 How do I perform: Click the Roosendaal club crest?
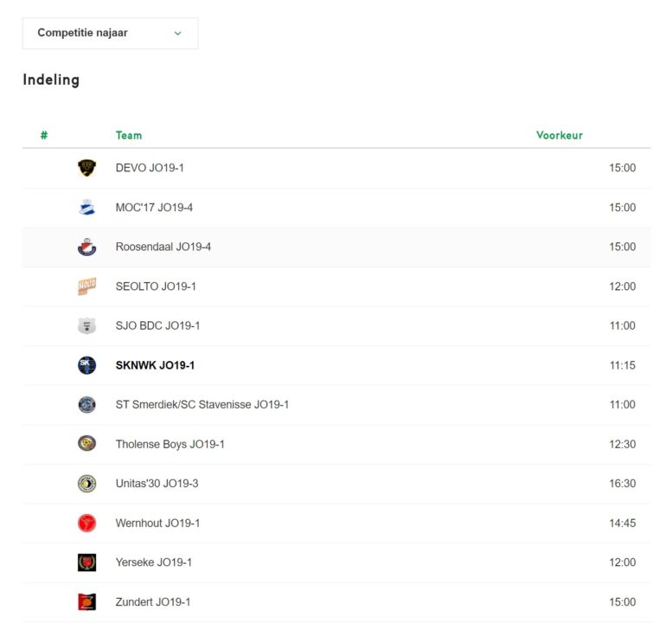86,247
